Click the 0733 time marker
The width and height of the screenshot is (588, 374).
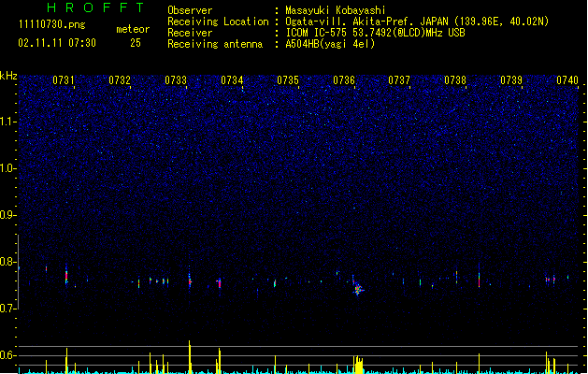[176, 80]
